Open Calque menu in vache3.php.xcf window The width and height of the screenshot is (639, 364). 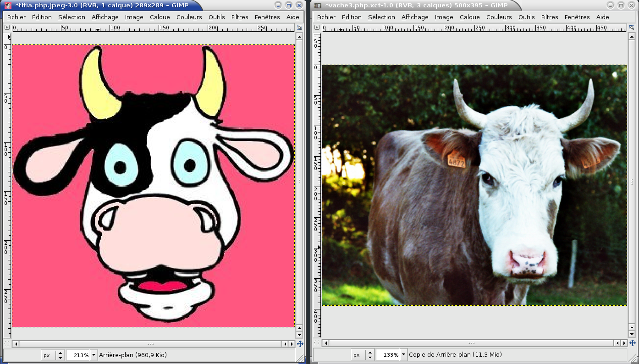click(x=469, y=17)
